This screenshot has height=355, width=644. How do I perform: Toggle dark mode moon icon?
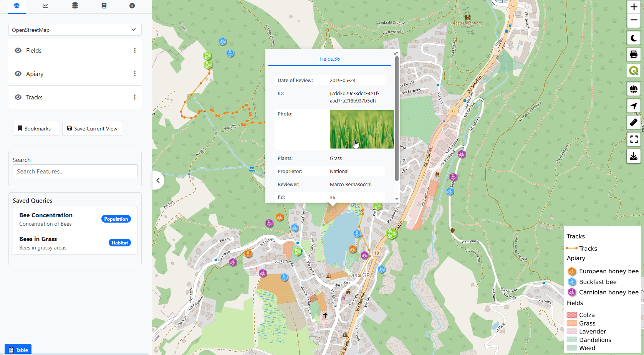(634, 38)
